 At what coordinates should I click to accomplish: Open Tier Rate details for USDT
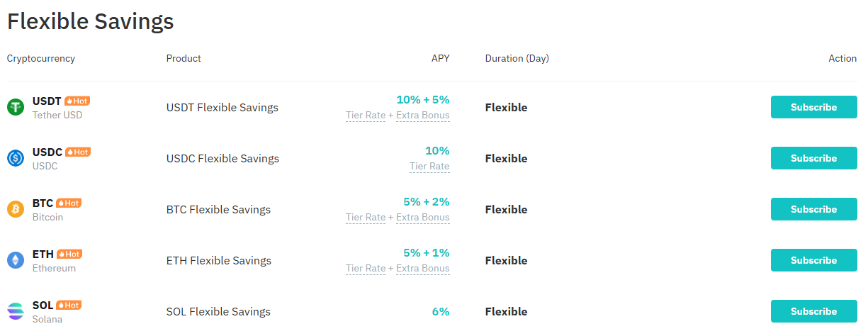(x=366, y=116)
